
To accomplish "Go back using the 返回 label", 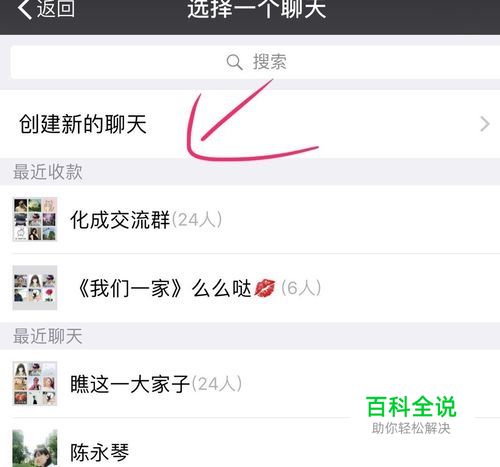I will (x=56, y=8).
